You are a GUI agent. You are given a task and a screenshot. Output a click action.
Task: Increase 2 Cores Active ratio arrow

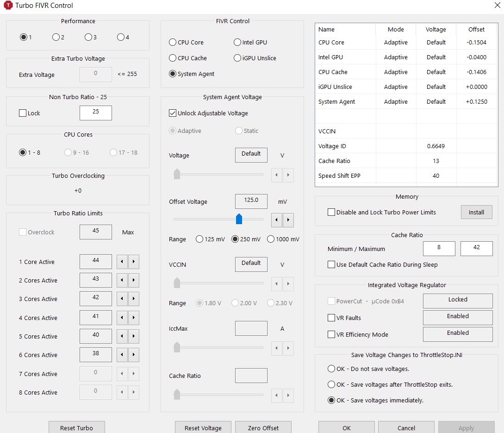tap(134, 280)
